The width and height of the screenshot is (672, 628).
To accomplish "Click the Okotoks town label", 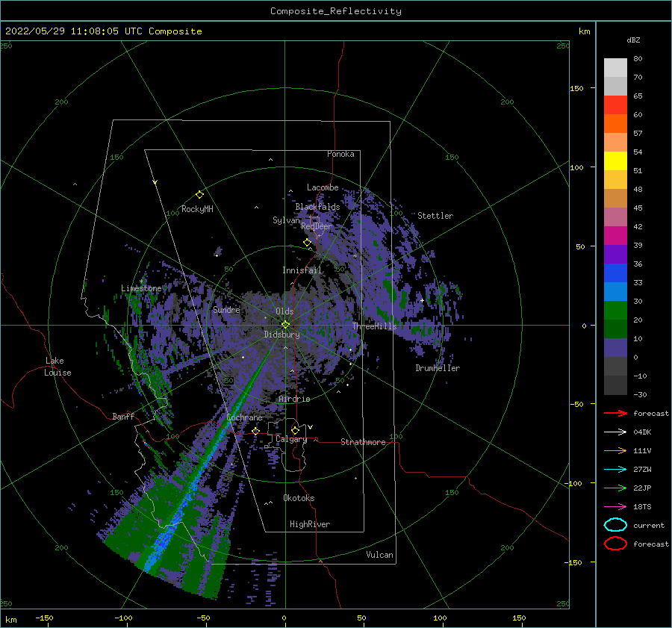I will [x=299, y=498].
